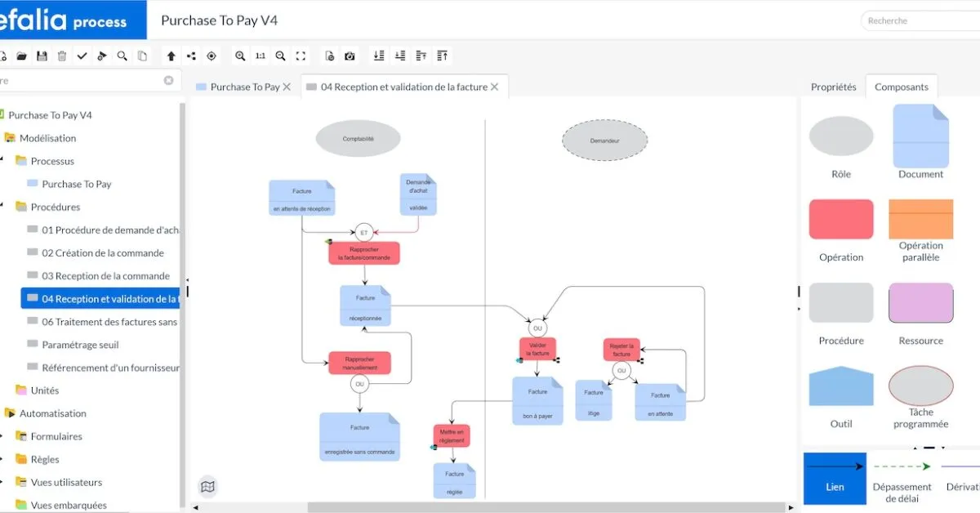The width and height of the screenshot is (980, 513).
Task: Click the Recherche search field
Action: pyautogui.click(x=923, y=21)
